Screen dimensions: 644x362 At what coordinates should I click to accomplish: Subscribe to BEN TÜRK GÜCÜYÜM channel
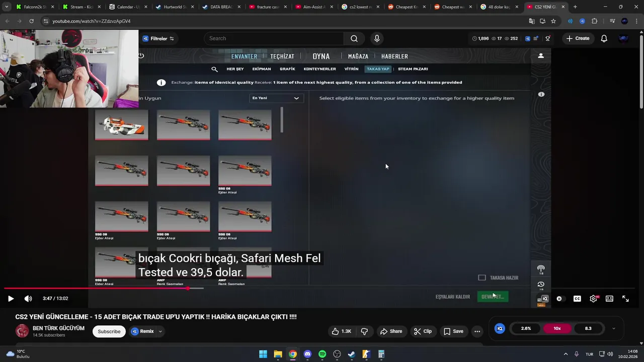click(x=109, y=331)
